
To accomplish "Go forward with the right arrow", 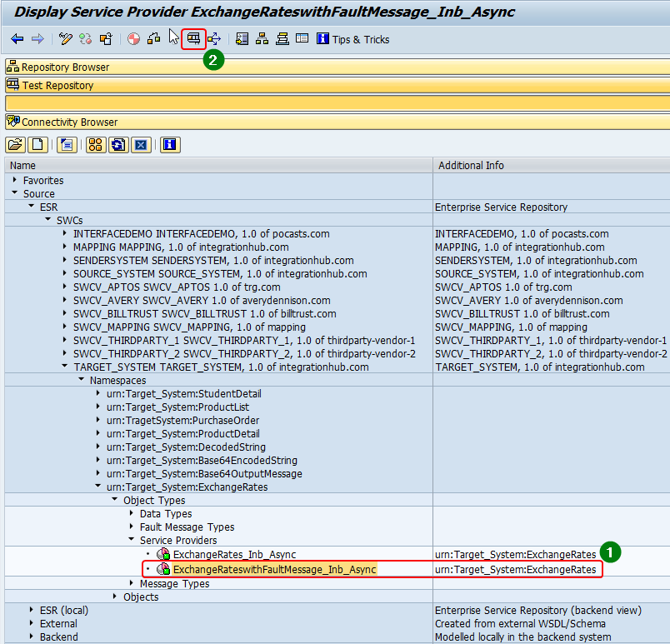I will click(37, 39).
